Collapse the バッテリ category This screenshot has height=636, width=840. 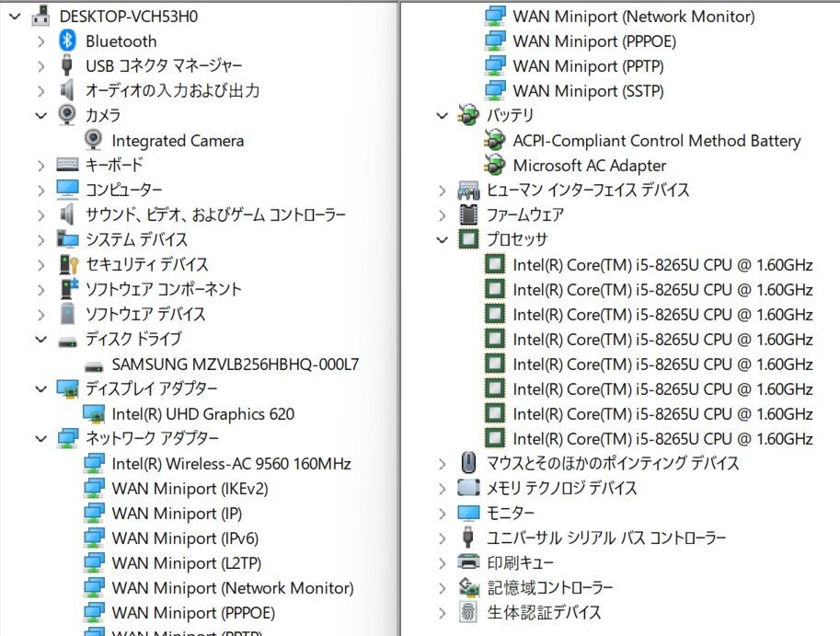(442, 115)
